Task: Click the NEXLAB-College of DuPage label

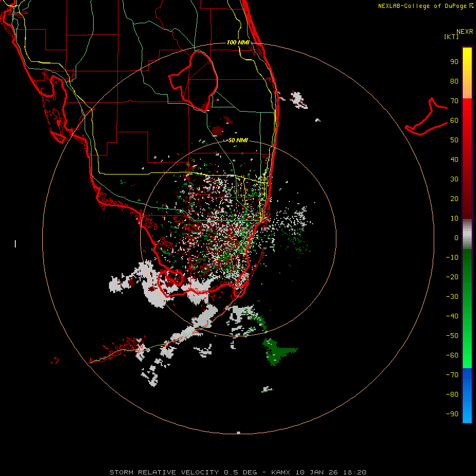Action: [426, 6]
